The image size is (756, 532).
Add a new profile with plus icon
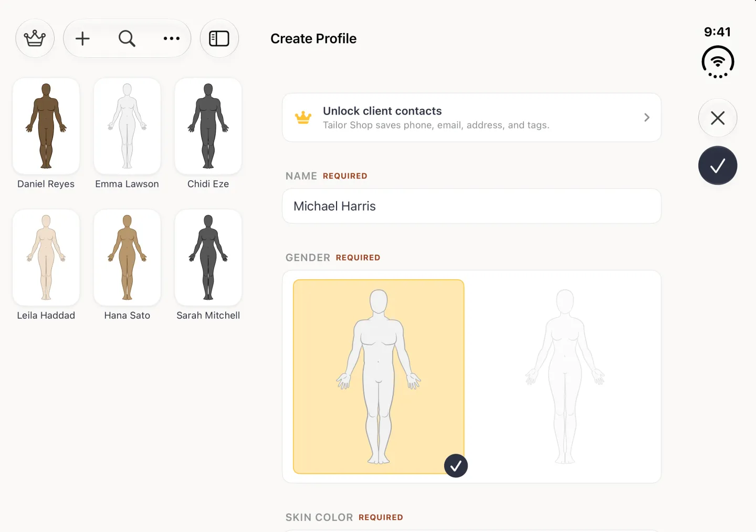(x=82, y=38)
